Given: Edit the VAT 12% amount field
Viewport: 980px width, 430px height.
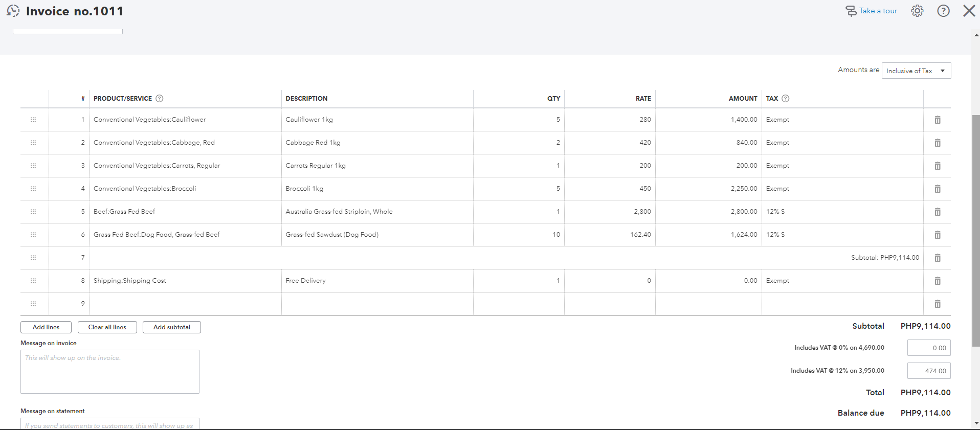Looking at the screenshot, I should pyautogui.click(x=928, y=371).
